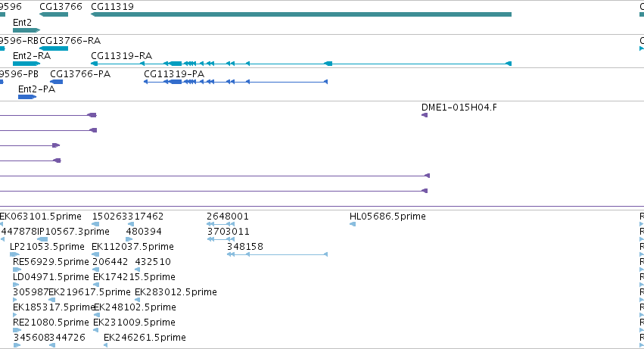This screenshot has width=644, height=349.
Task: Select EST 206442 label
Action: click(110, 262)
